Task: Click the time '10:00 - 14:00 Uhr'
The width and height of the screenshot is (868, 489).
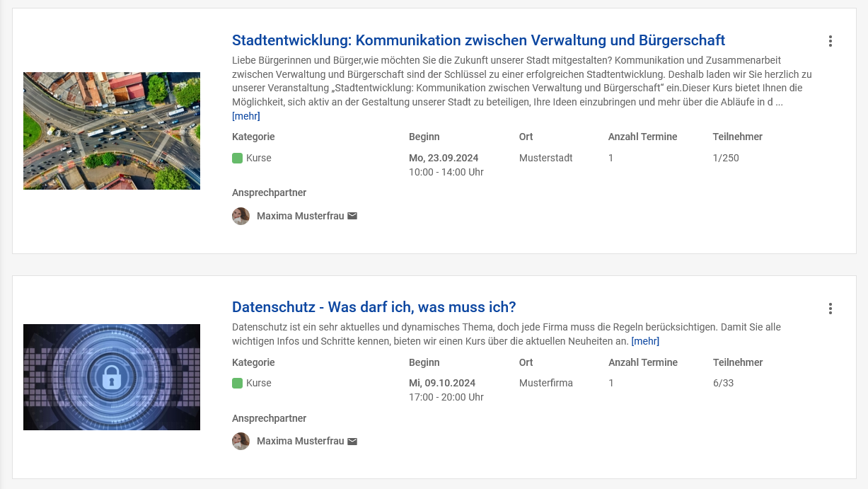Action: click(x=446, y=172)
